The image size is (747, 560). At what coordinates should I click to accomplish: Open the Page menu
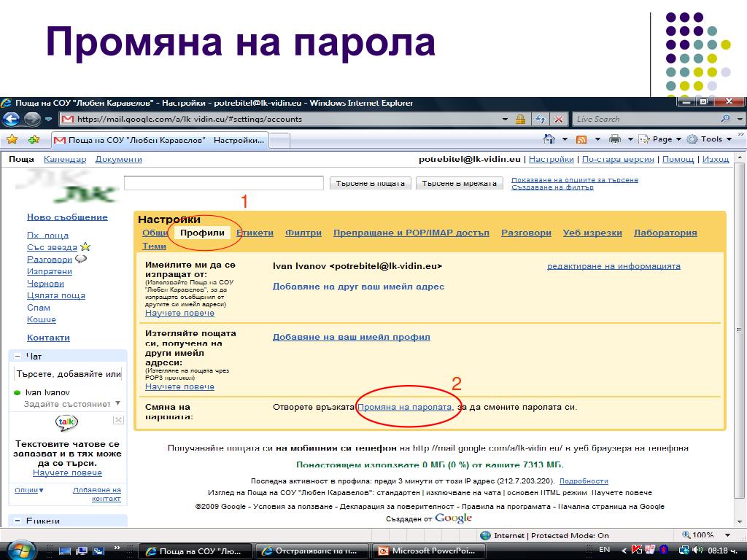click(659, 139)
